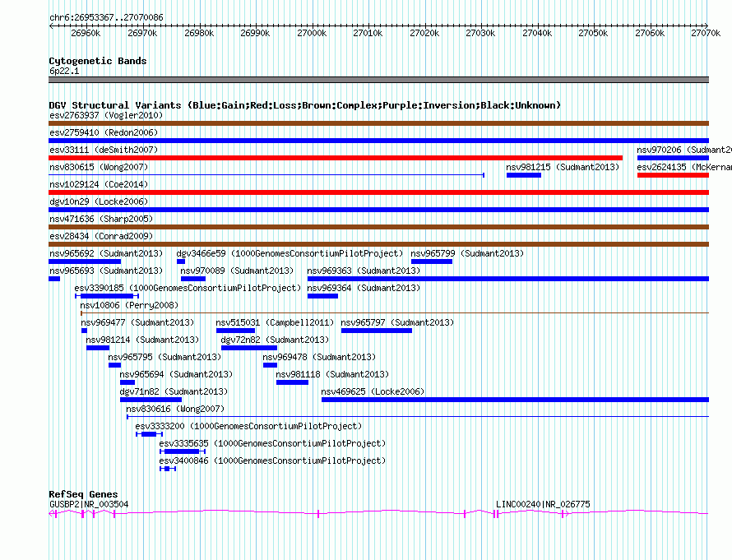The width and height of the screenshot is (732, 560).
Task: Select the red esv33111 loss bar
Action: point(336,158)
